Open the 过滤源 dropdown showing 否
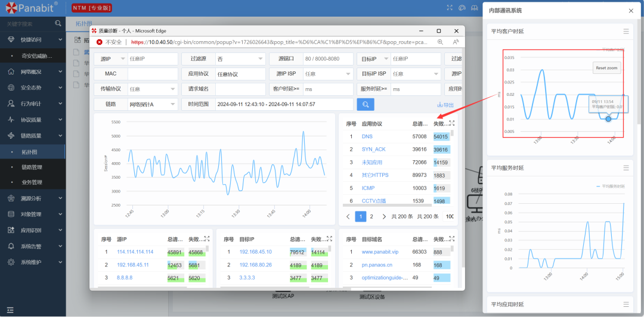This screenshot has height=317, width=644. tap(241, 59)
